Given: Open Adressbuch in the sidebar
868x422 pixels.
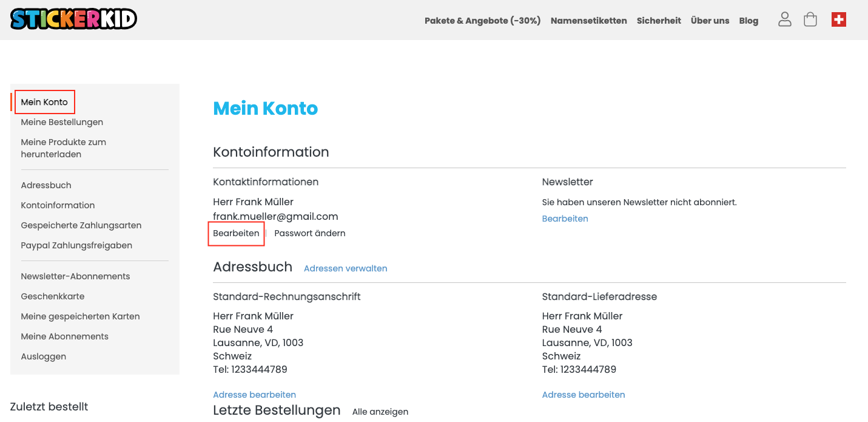Looking at the screenshot, I should 46,185.
